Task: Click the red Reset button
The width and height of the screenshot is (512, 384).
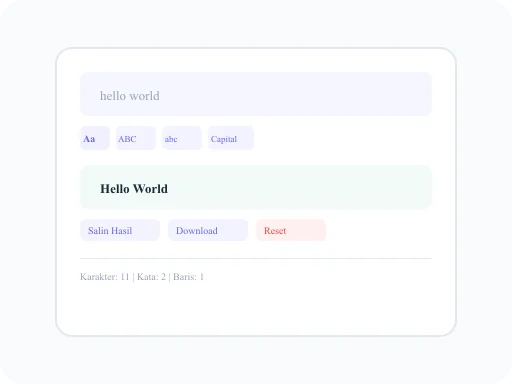Action: pyautogui.click(x=291, y=230)
